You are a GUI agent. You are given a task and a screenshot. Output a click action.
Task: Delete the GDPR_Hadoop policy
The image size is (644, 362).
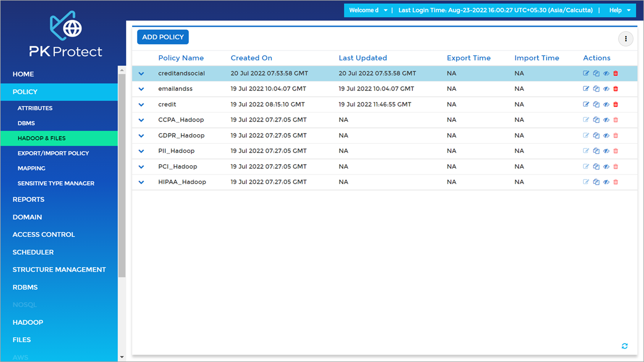point(615,135)
